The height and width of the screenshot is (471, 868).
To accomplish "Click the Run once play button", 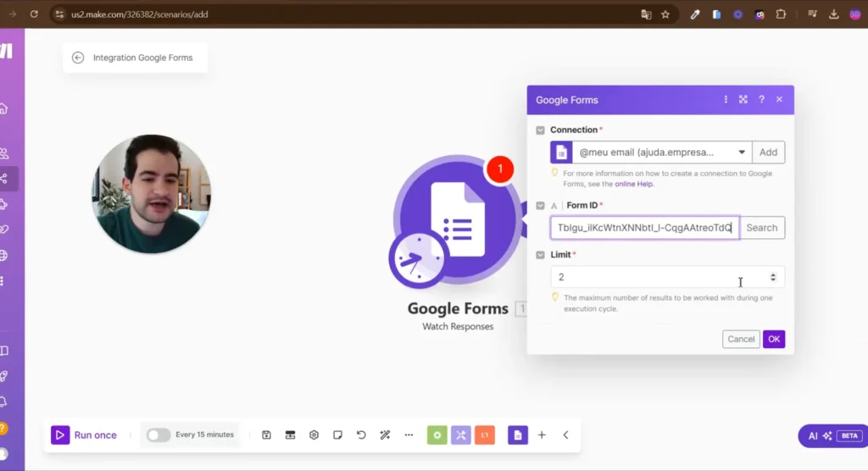I will (x=60, y=435).
